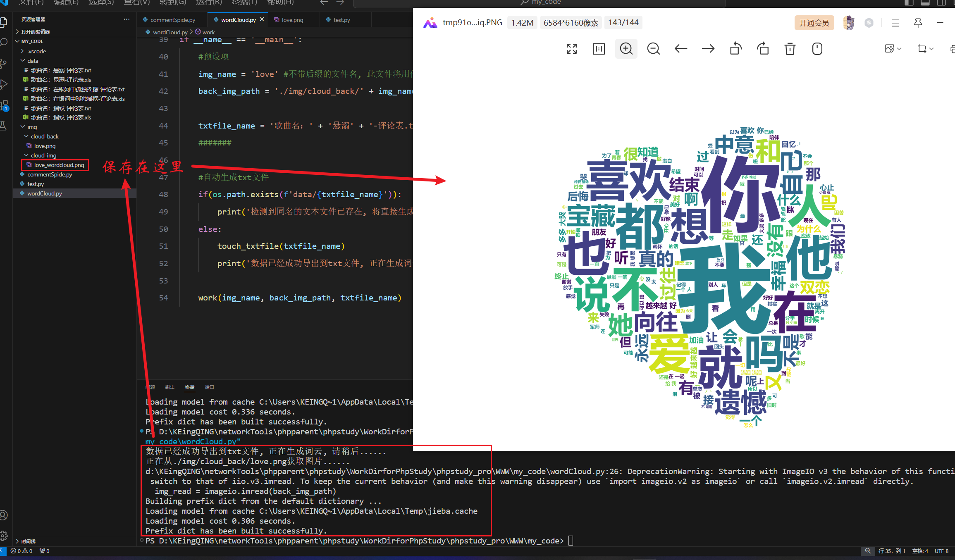Click the zoom out magnifier icon
Screen dimensions: 955x560
point(653,49)
